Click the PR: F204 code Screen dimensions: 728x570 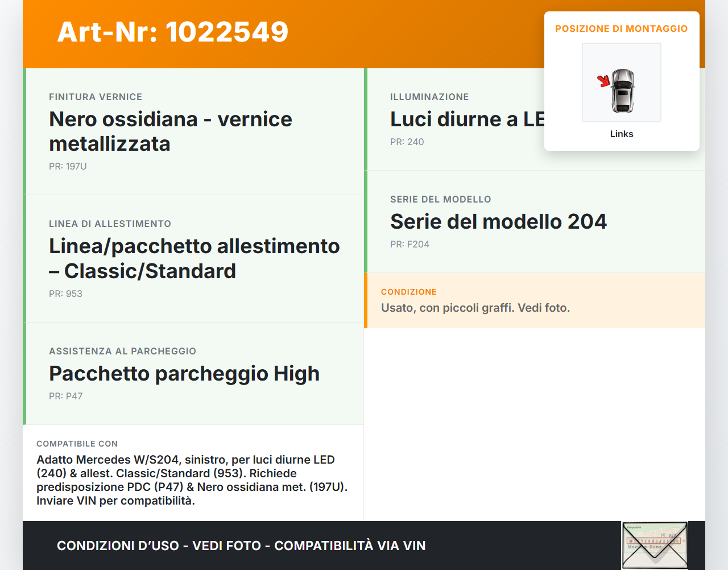click(x=409, y=244)
